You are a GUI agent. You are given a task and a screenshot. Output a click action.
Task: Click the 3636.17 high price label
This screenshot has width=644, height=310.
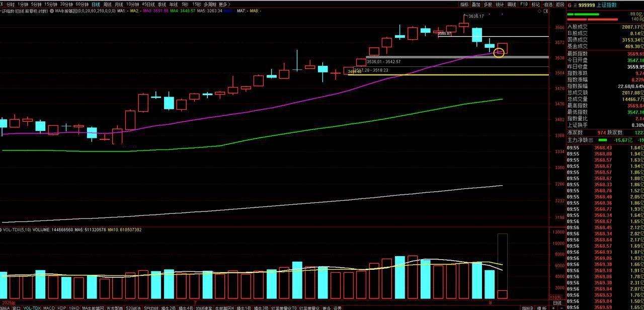476,16
